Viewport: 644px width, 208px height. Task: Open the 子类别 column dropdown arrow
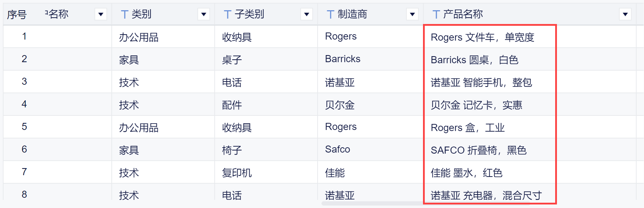pyautogui.click(x=306, y=14)
